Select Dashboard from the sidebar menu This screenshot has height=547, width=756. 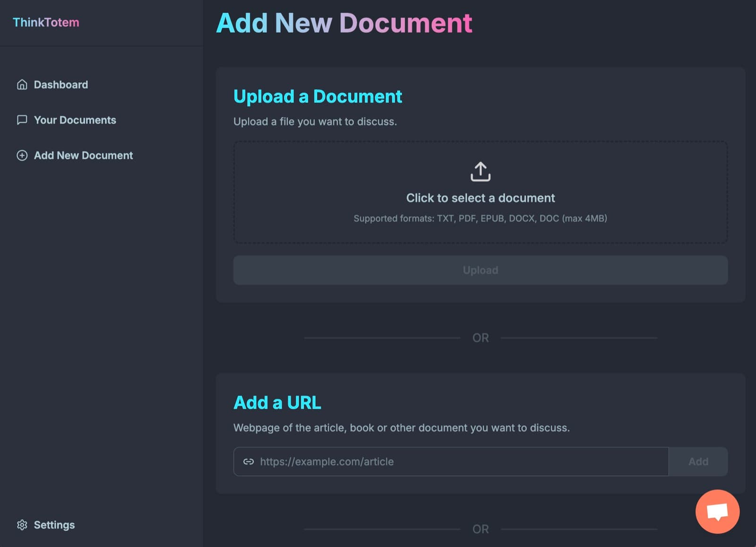60,84
